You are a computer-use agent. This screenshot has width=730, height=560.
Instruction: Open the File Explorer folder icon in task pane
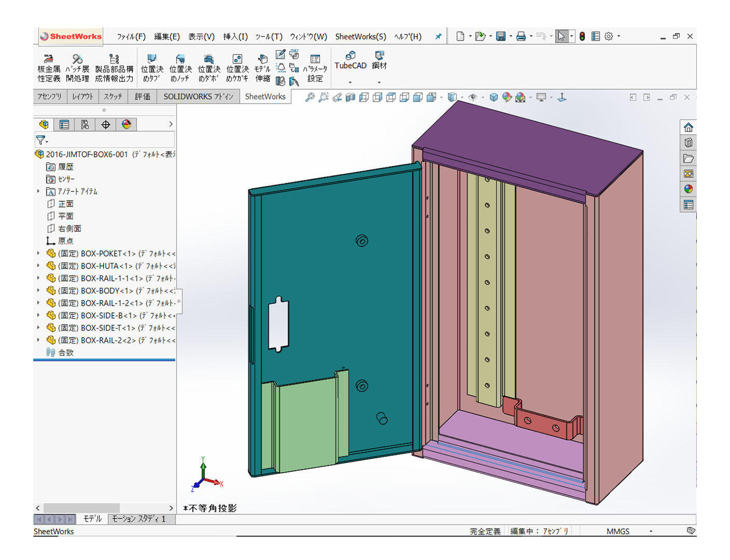click(x=689, y=158)
